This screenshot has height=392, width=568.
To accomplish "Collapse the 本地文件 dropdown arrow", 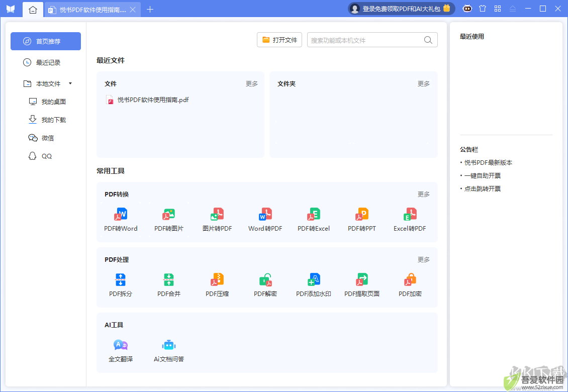I will (70, 84).
